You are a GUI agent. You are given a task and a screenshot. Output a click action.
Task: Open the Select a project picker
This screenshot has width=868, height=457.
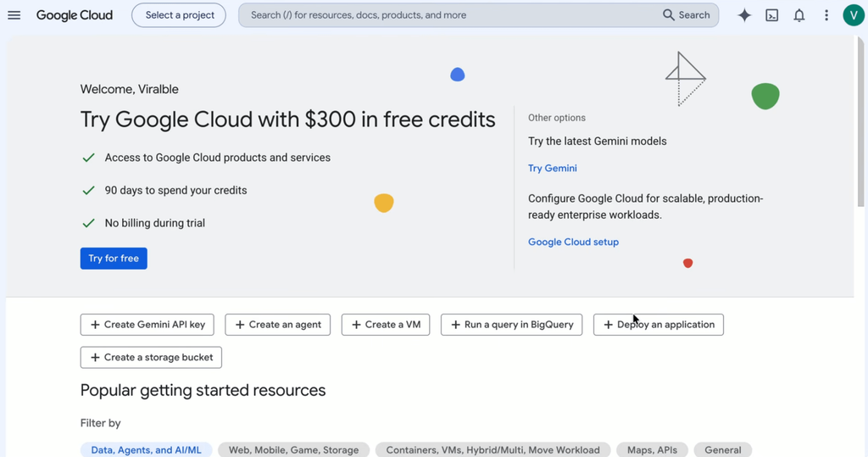[179, 15]
